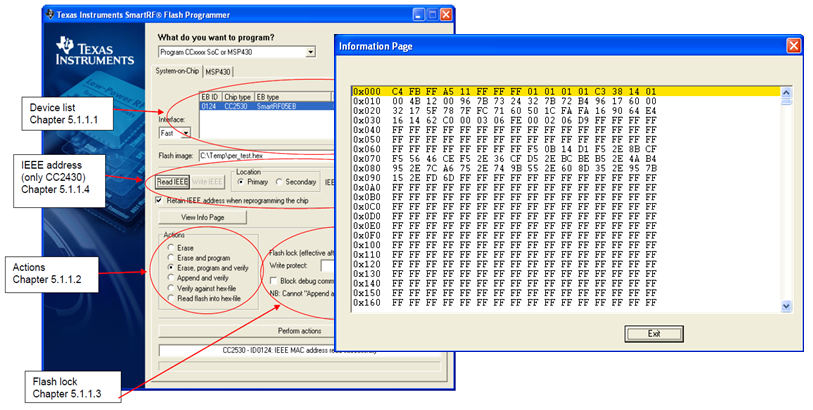Viewport: 813px width, 410px height.
Task: Click the View Info Page button
Action: (x=202, y=217)
